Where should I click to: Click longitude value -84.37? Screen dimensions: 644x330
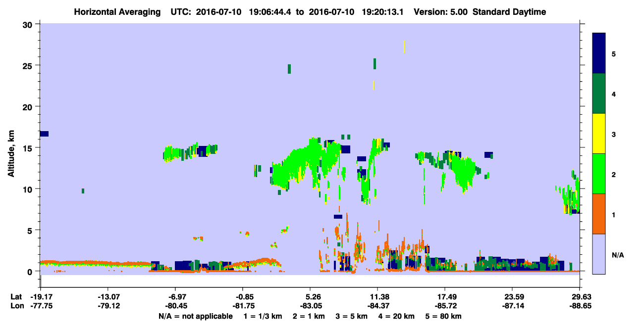point(377,306)
